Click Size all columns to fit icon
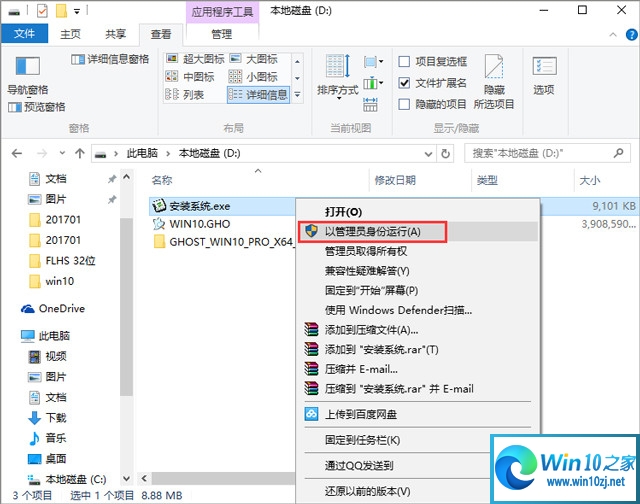This screenshot has width=640, height=504. (x=370, y=104)
